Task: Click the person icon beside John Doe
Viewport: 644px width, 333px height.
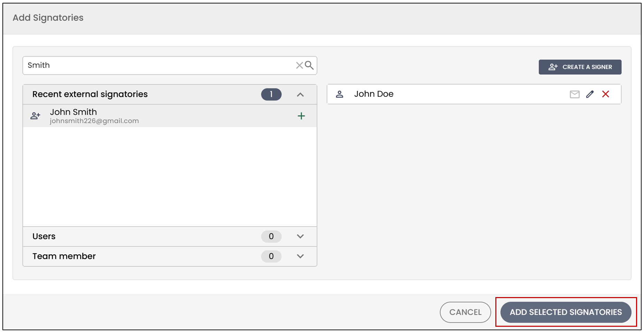Action: [339, 94]
